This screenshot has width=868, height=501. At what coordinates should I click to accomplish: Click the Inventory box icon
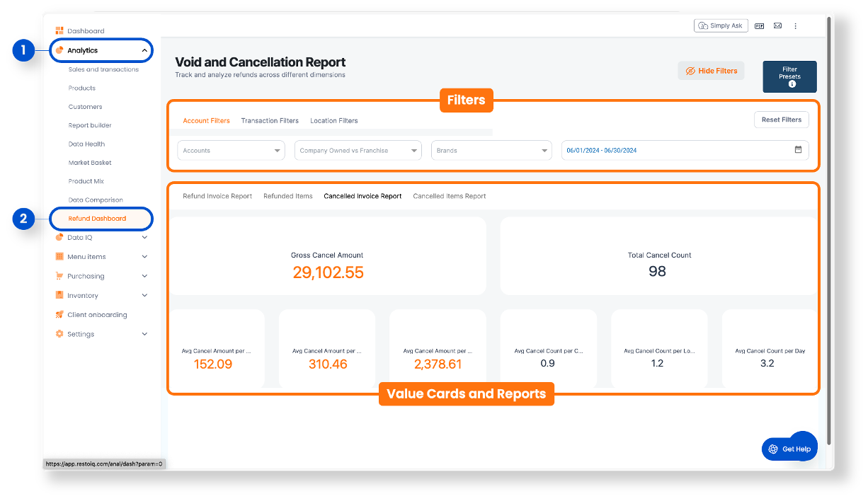tap(60, 295)
